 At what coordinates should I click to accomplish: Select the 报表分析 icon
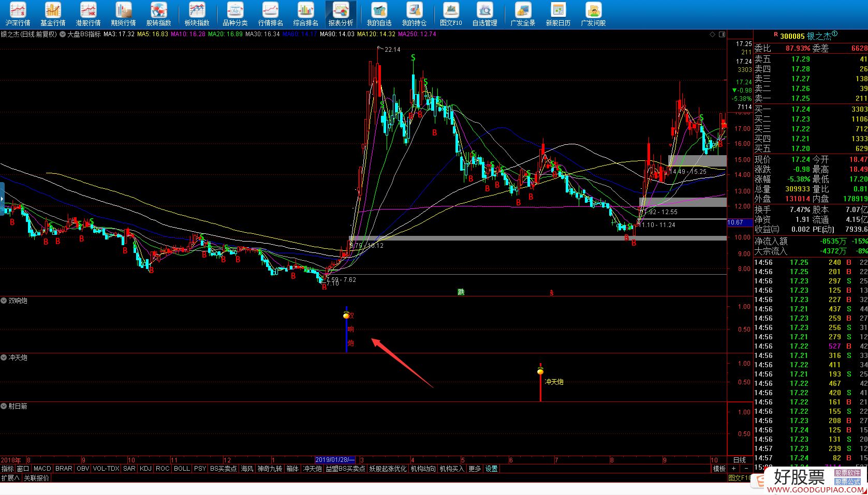click(341, 14)
